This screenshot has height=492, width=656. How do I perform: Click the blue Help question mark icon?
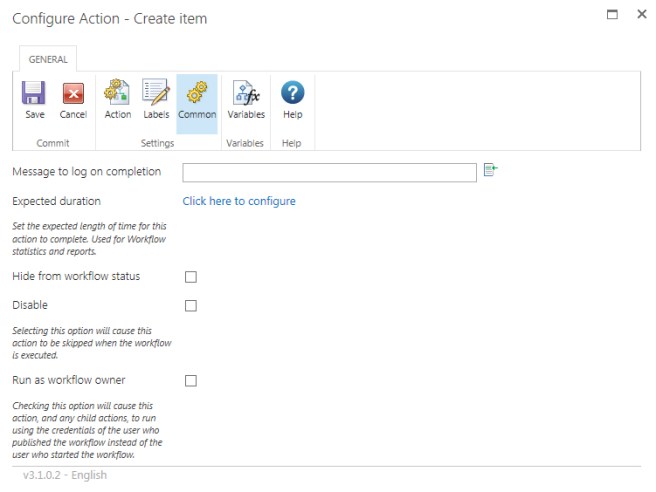[x=292, y=94]
